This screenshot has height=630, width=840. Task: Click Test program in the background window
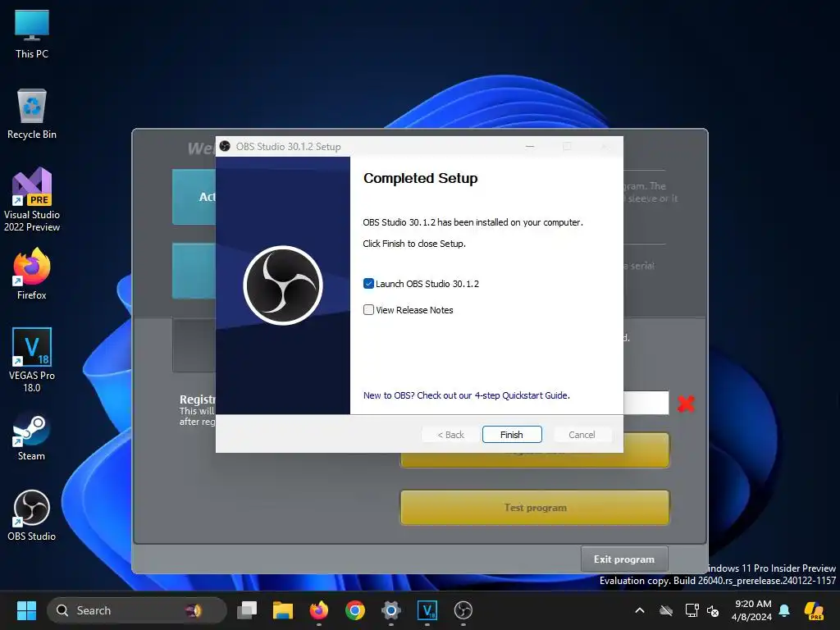point(535,507)
